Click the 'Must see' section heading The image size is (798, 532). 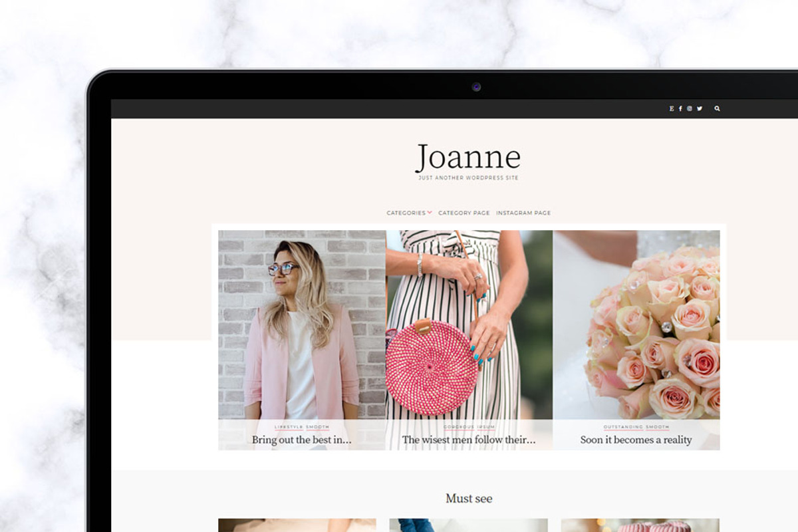[x=469, y=498]
